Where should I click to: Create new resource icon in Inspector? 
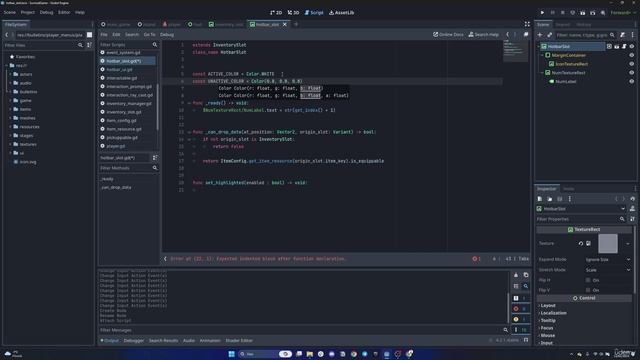[x=540, y=199]
